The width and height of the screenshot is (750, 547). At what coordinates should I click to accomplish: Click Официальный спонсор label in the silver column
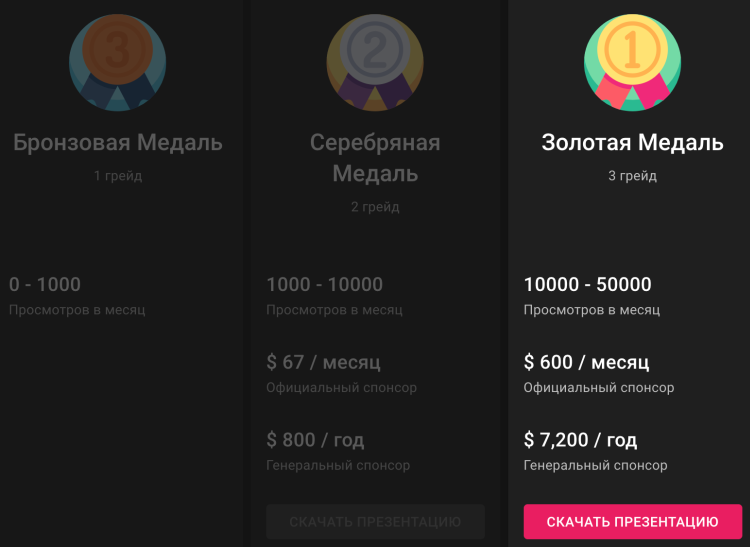(342, 387)
